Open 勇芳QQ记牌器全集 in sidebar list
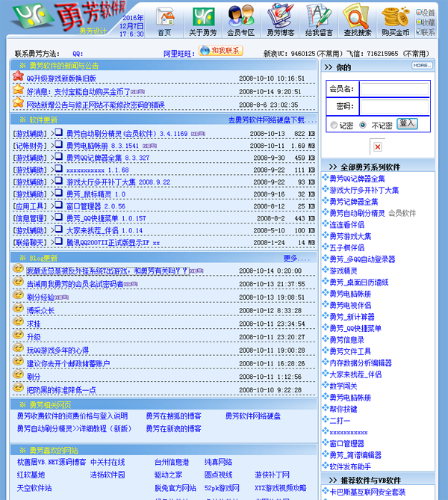The height and width of the screenshot is (500, 448). pos(357,179)
